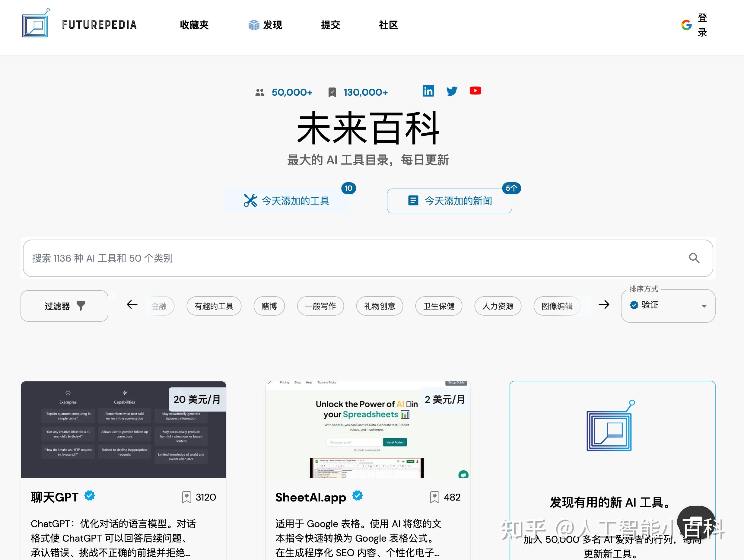Screen dimensions: 744x560
Task: Click the Futurepedia logo icon
Action: pos(36,23)
